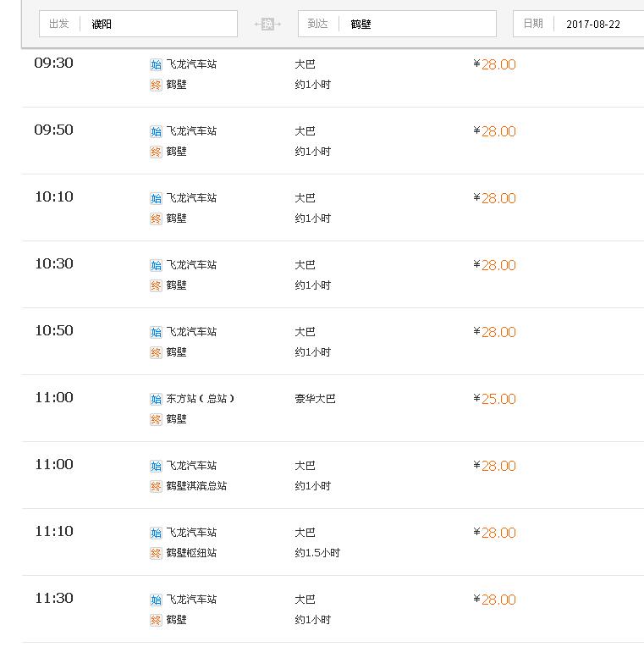Click 大巴 in the 10:10 row
This screenshot has height=647, width=644.
[x=305, y=198]
